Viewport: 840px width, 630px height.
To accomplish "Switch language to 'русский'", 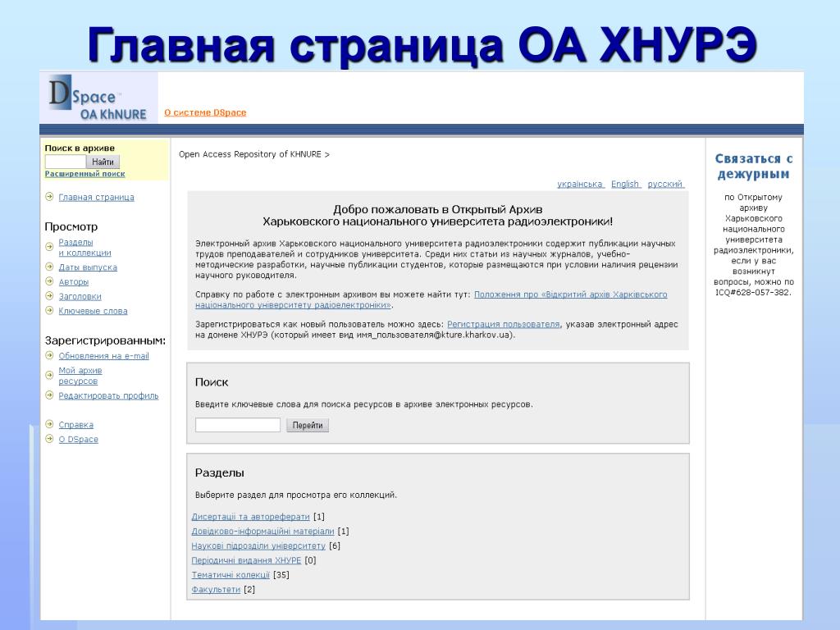I will click(x=664, y=184).
